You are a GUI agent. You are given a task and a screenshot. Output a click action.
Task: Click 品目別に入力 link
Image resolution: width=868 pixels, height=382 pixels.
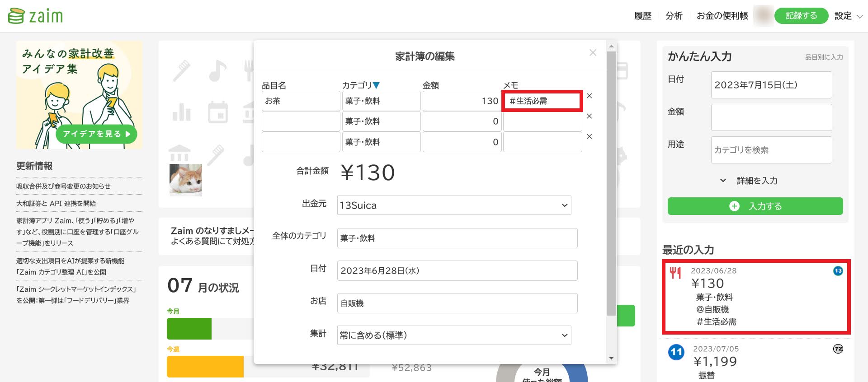824,57
